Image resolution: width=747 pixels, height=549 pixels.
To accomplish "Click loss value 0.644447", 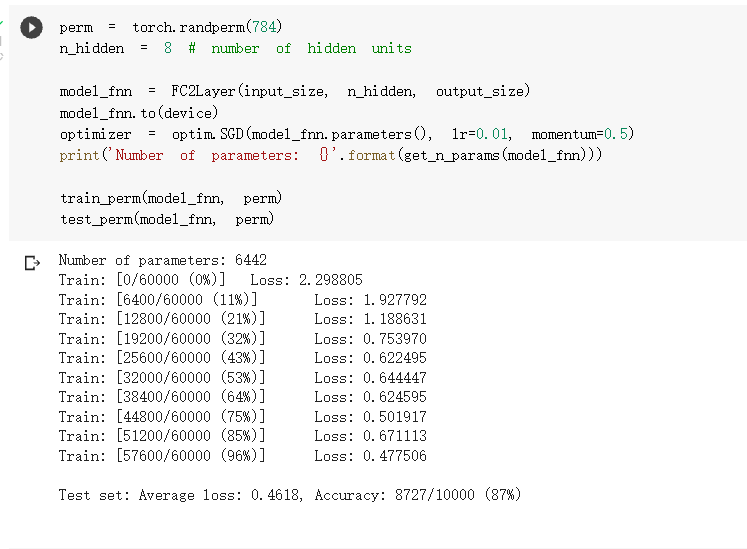I will click(x=395, y=378).
